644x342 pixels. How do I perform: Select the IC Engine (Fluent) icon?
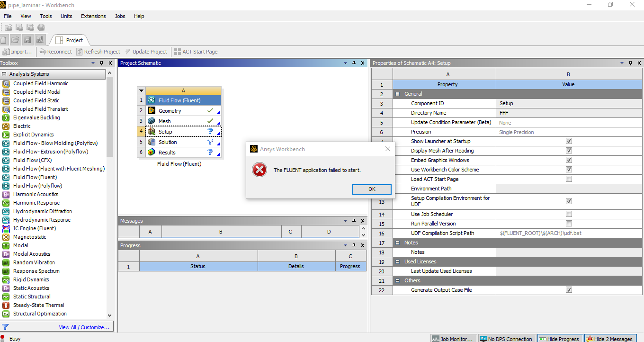[6, 228]
